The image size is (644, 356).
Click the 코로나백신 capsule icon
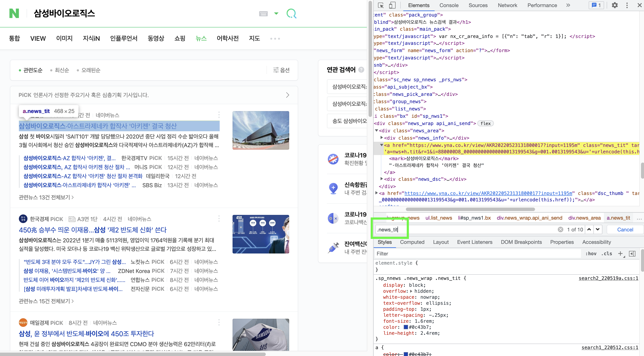(x=333, y=218)
